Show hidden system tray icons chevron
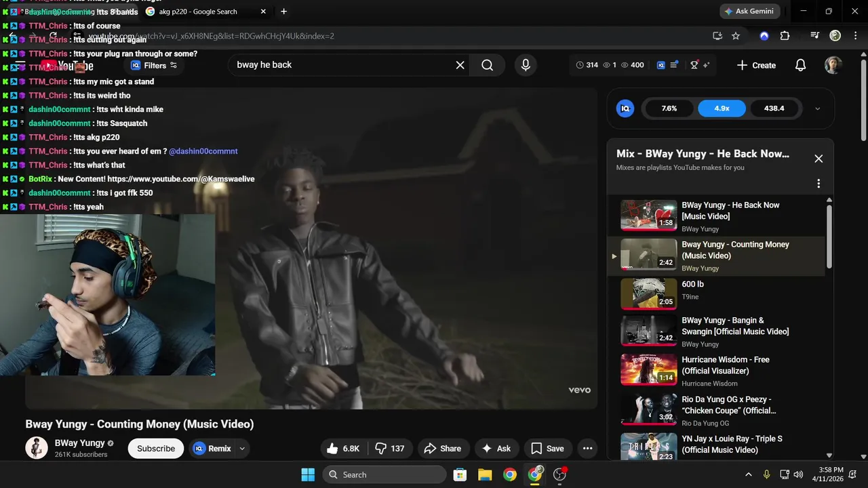This screenshot has width=868, height=488. pyautogui.click(x=749, y=474)
